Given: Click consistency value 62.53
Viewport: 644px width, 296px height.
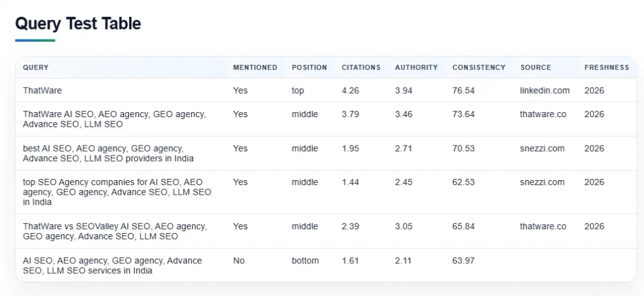Looking at the screenshot, I should pos(464,182).
